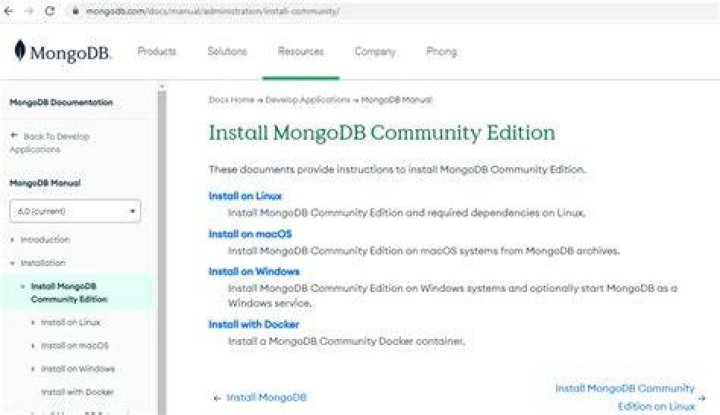Open the Install on macOS link
Screen dimensions: 720x415
tap(250, 234)
